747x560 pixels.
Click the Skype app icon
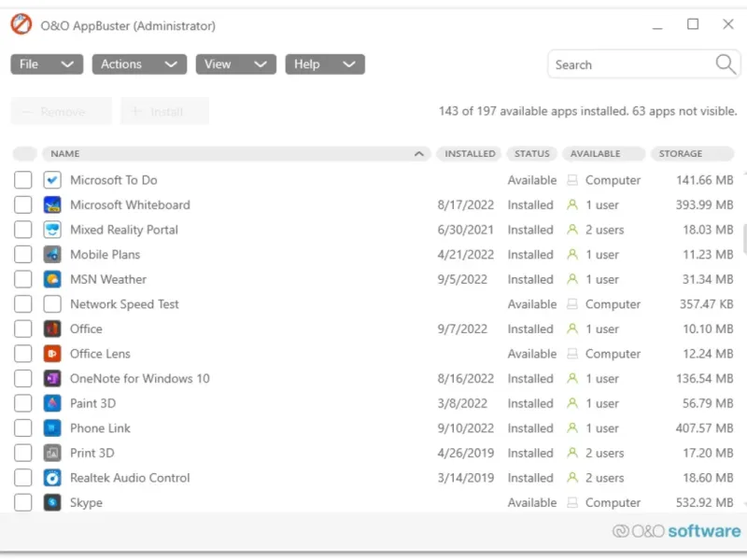pos(52,502)
